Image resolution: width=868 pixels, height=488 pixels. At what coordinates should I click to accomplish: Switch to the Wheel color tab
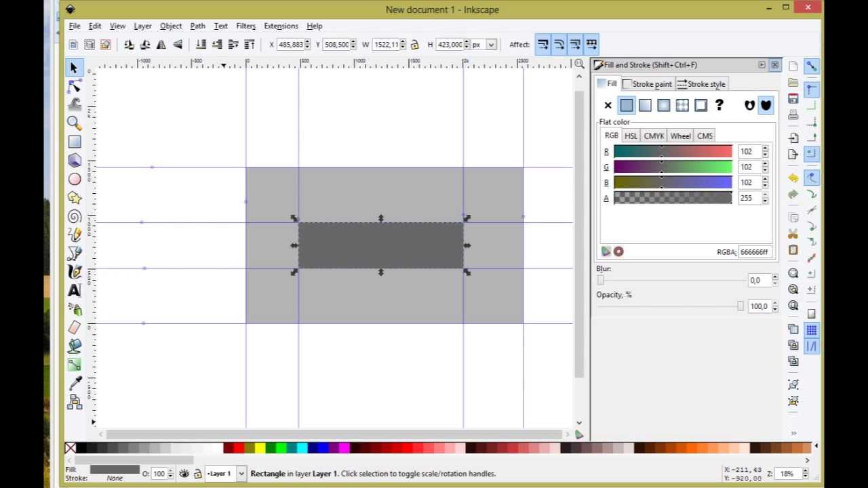[680, 136]
